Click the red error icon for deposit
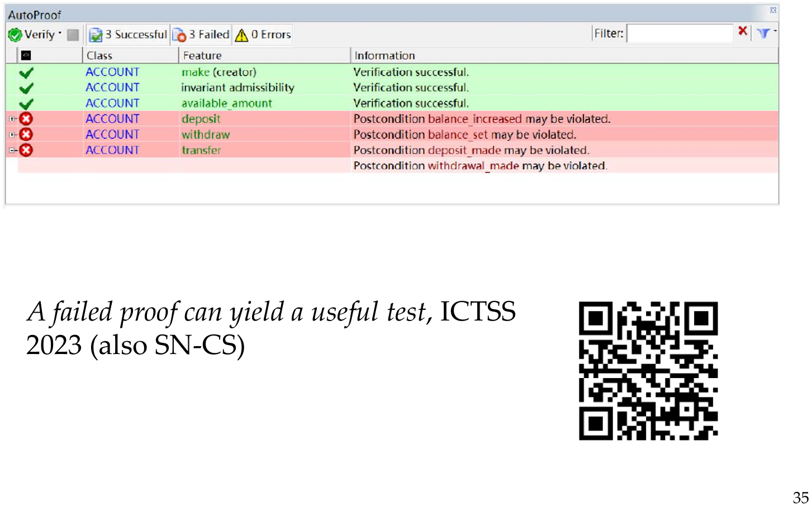Viewport: 812px width, 507px height. 26,119
